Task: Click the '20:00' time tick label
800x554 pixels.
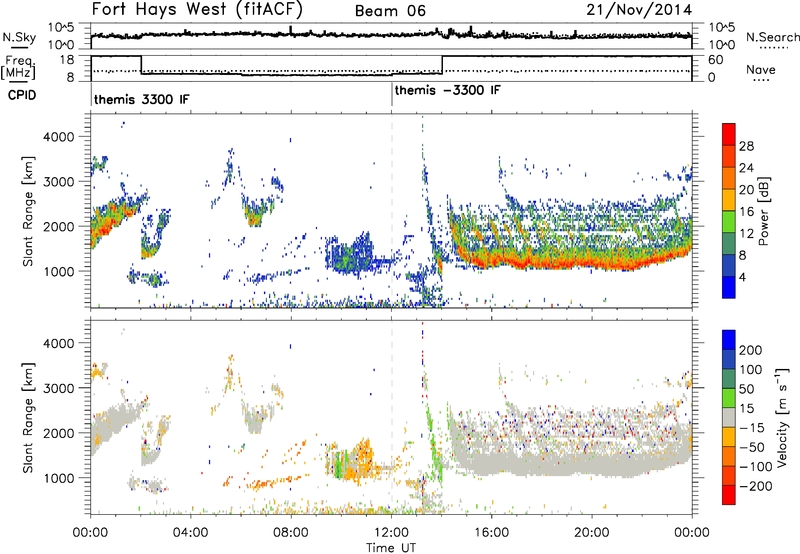Action: (591, 533)
